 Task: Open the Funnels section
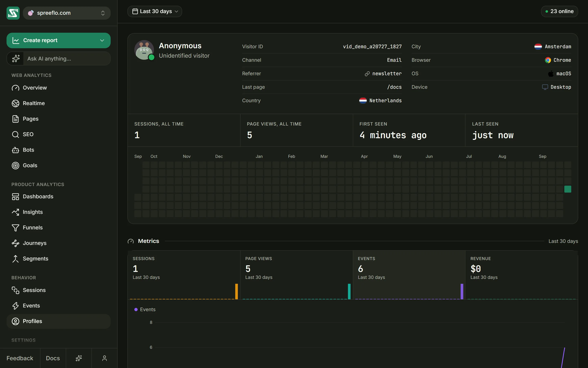[59, 228]
